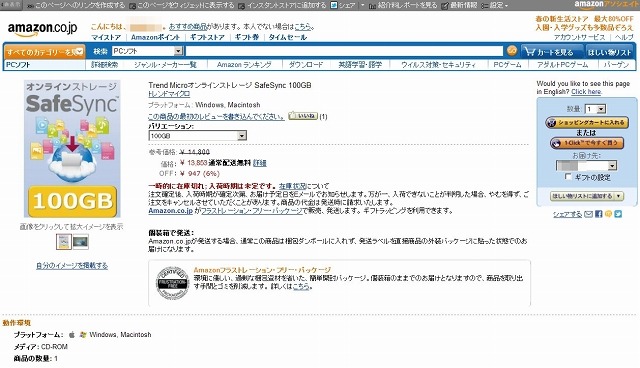Open the PCソフト search category dropdown
Image resolution: width=640 pixels, height=368 pixels.
pos(147,51)
